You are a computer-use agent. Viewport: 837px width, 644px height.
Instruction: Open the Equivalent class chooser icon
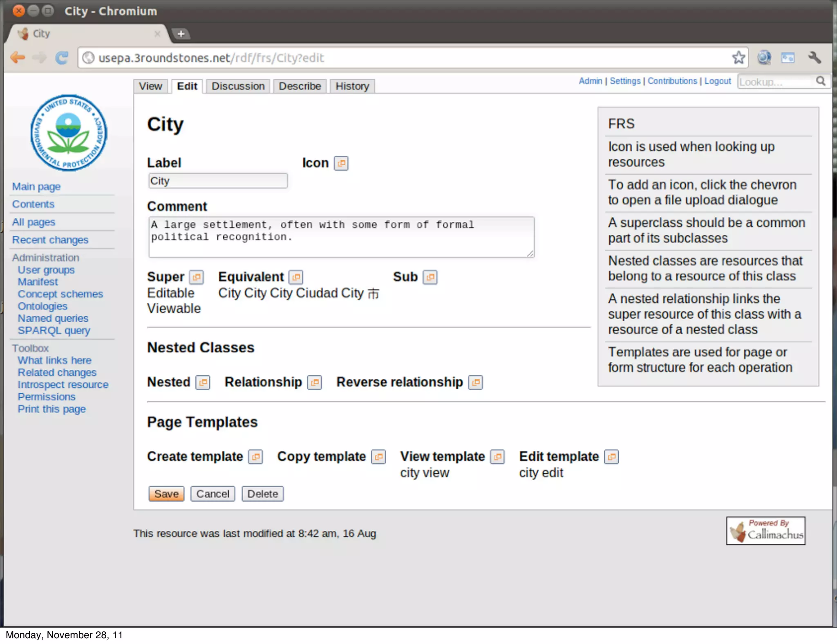pos(296,277)
